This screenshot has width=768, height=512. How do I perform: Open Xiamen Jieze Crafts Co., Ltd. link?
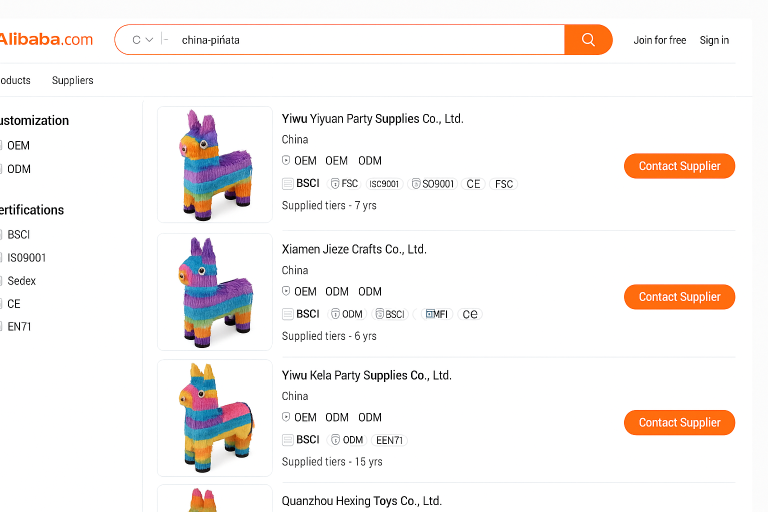click(354, 249)
